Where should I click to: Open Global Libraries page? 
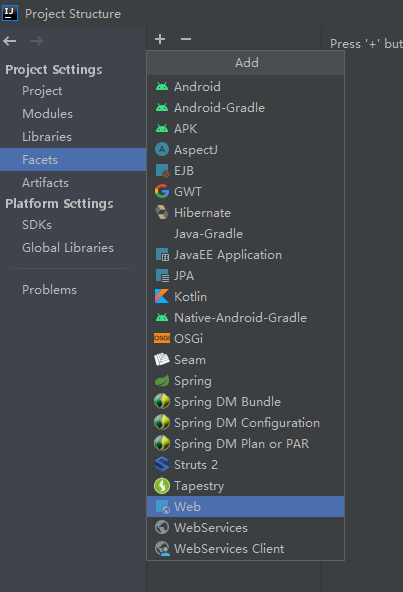73,248
